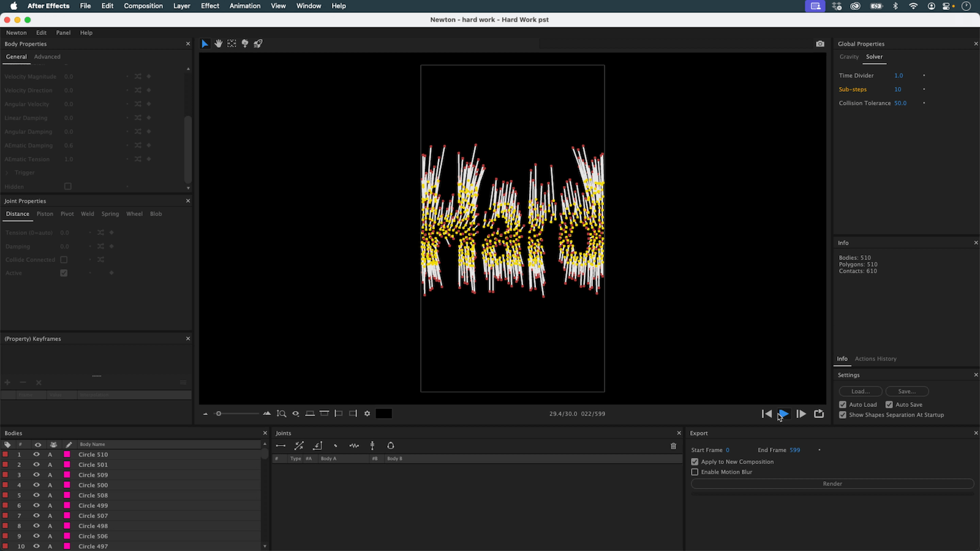Select the Circle 509 body row

pos(130,475)
